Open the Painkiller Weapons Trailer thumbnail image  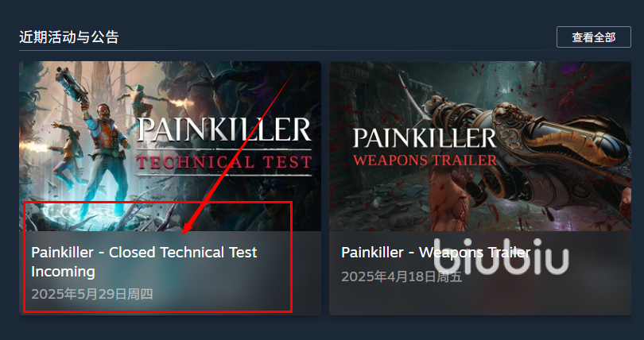tap(480, 146)
